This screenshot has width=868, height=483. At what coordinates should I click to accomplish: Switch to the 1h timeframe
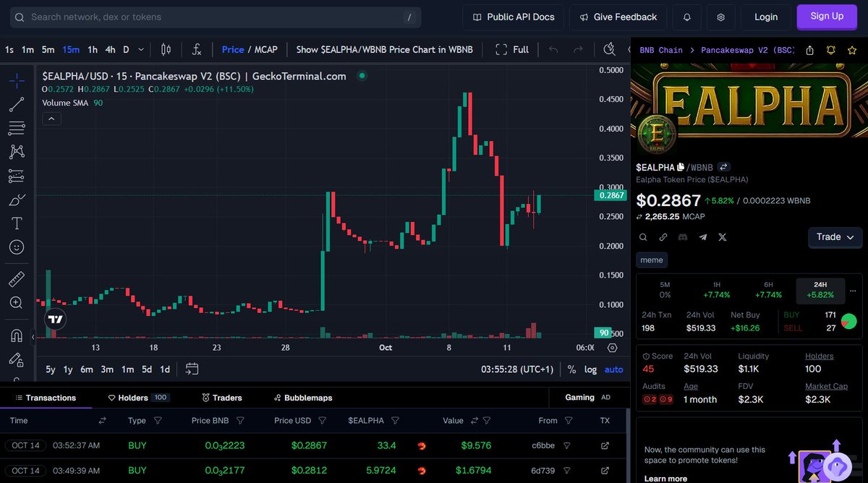pyautogui.click(x=93, y=49)
